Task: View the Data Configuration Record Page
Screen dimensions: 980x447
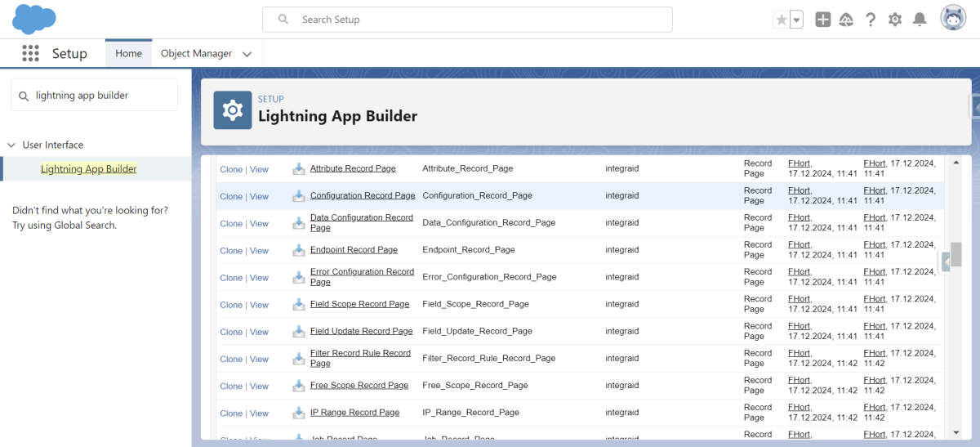Action: tap(259, 223)
